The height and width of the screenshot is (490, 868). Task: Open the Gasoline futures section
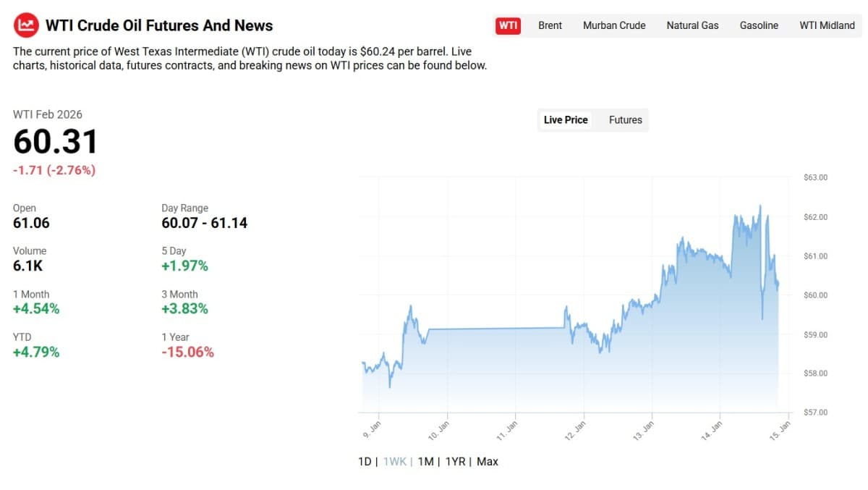758,25
